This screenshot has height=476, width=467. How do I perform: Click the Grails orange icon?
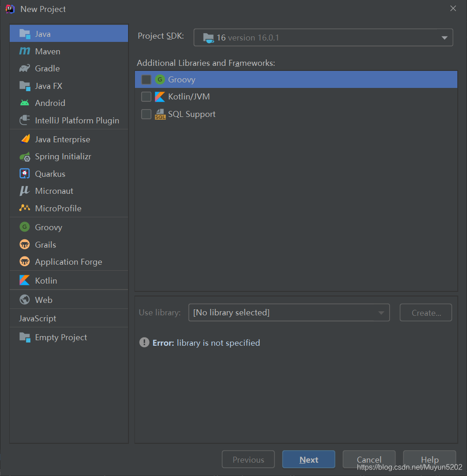pyautogui.click(x=24, y=244)
